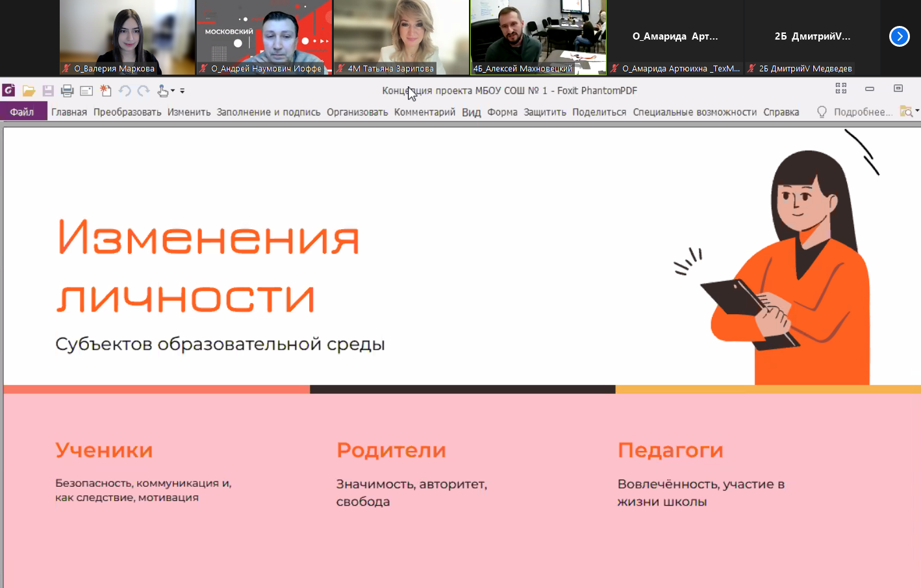Image resolution: width=921 pixels, height=588 pixels.
Task: Click the Email document icon
Action: 86,91
